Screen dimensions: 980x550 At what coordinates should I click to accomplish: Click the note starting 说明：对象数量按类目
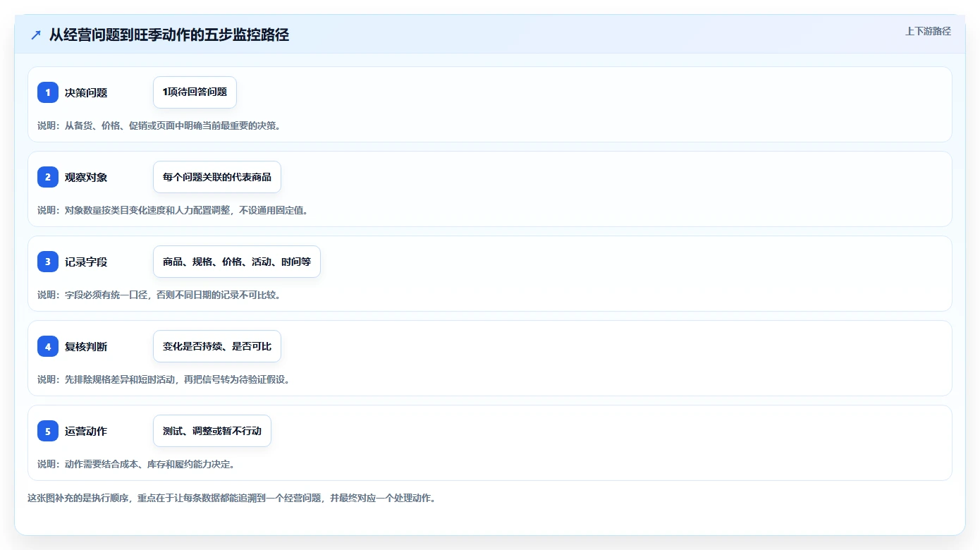coord(173,210)
